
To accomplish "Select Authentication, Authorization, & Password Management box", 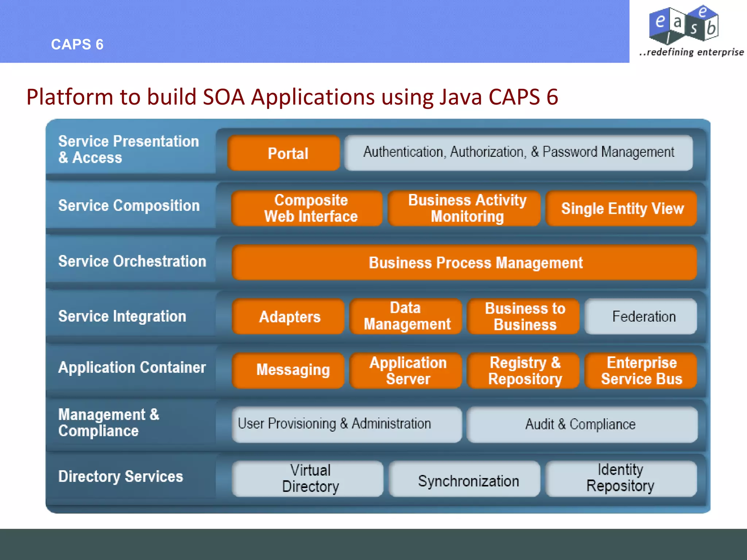I will (518, 152).
